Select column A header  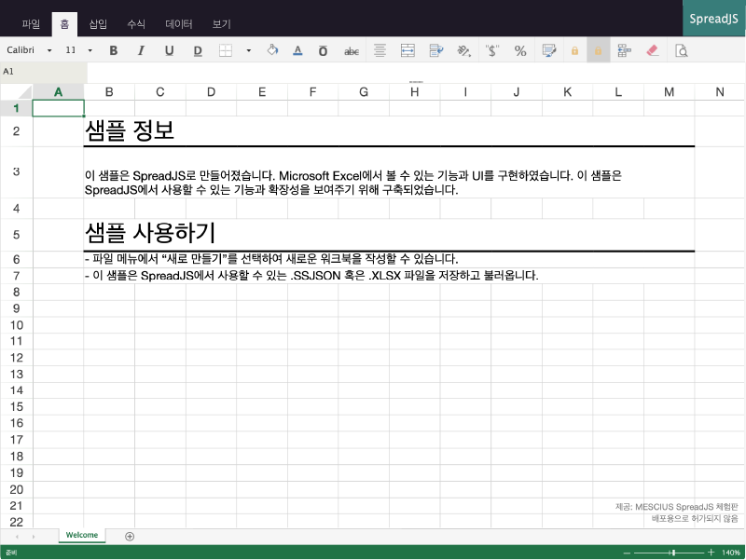click(58, 91)
